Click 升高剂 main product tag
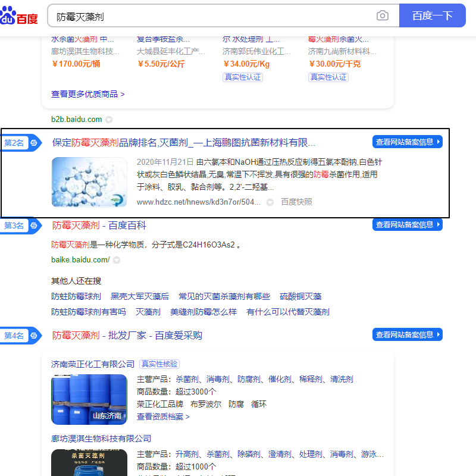This screenshot has width=476, height=476. point(187,455)
